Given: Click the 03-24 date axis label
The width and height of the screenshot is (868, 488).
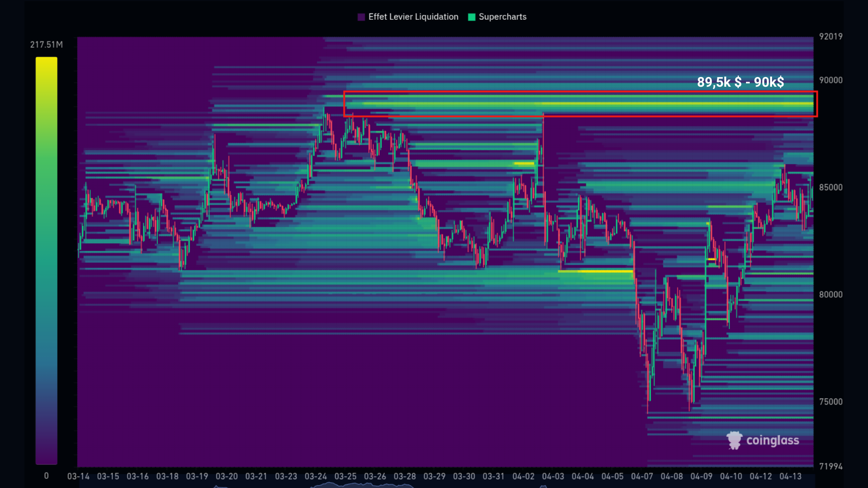Looking at the screenshot, I should (x=315, y=476).
